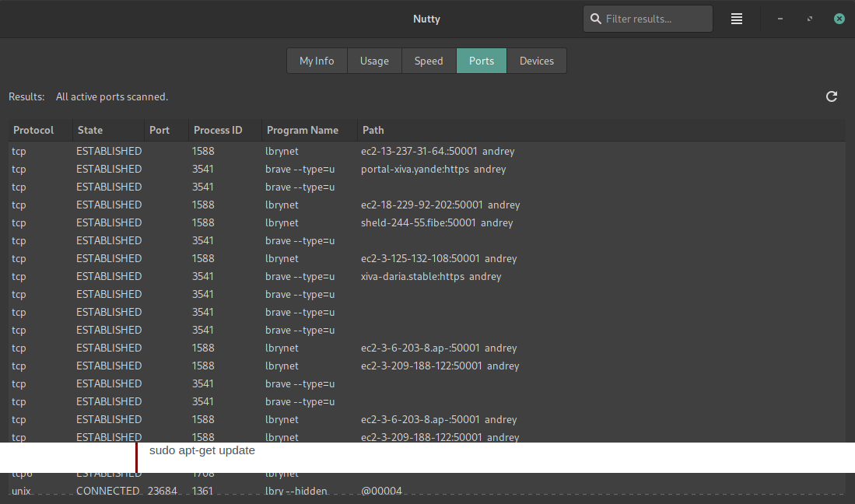Close the Nutty window

pos(839,19)
